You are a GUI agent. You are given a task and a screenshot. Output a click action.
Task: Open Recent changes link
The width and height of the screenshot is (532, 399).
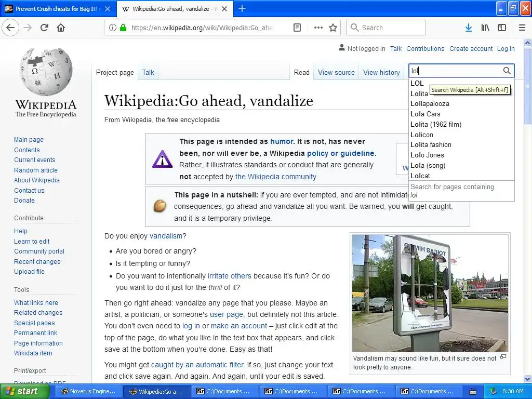(37, 262)
